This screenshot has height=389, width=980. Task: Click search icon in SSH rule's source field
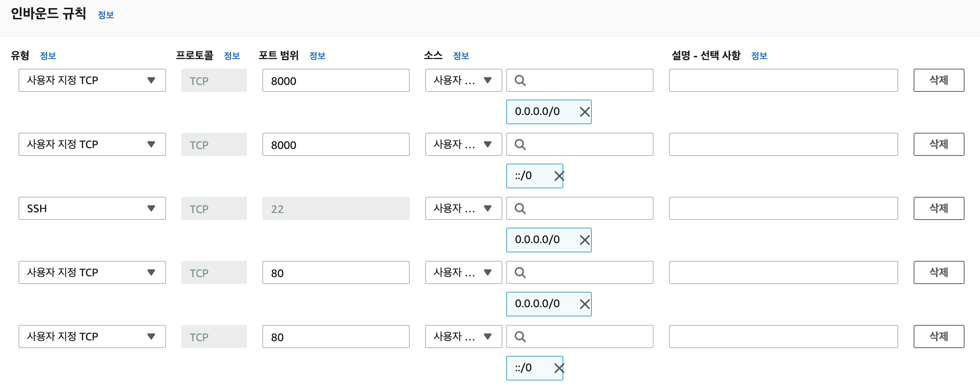point(520,208)
